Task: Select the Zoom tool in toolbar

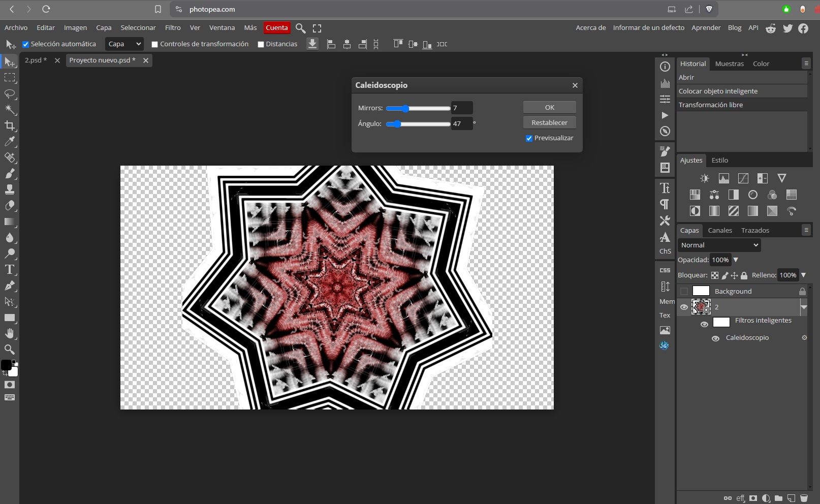Action: [10, 350]
